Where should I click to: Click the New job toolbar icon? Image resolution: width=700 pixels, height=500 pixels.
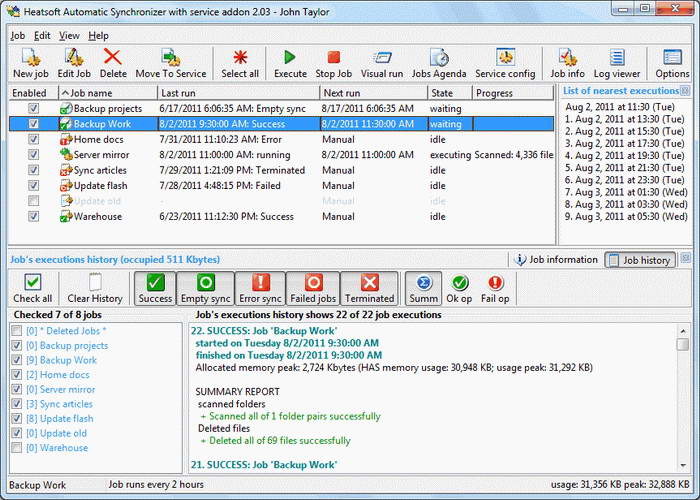(x=31, y=58)
